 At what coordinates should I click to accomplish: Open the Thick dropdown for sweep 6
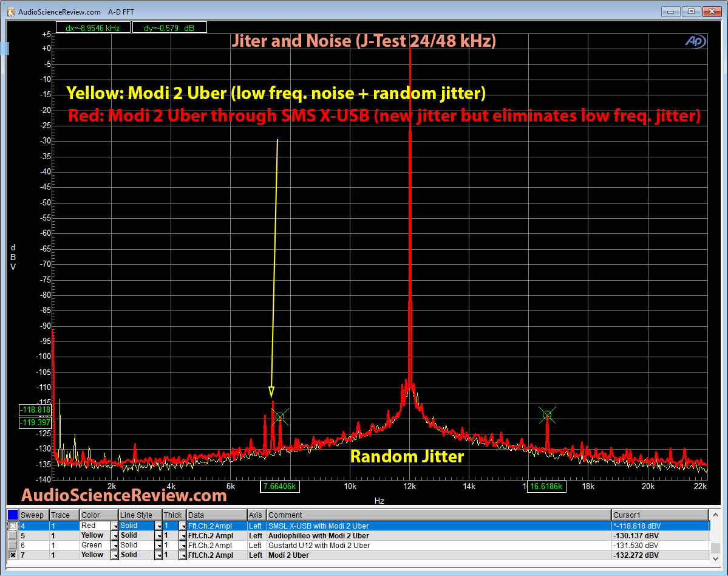[183, 546]
